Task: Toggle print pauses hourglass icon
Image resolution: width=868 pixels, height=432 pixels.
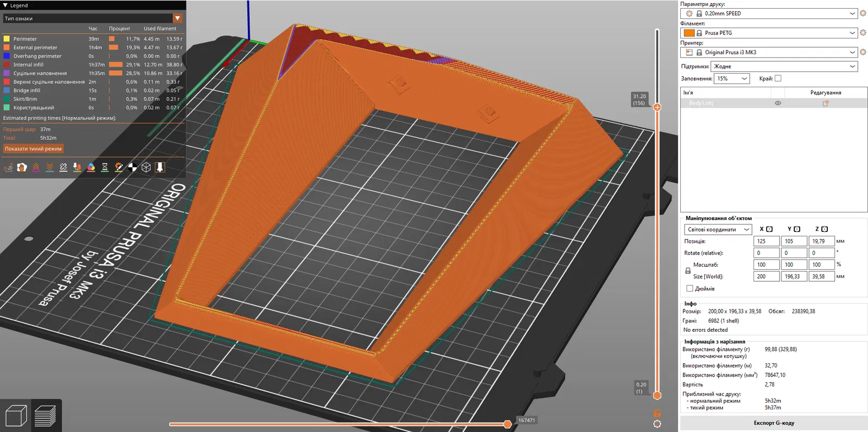Action: tap(105, 167)
